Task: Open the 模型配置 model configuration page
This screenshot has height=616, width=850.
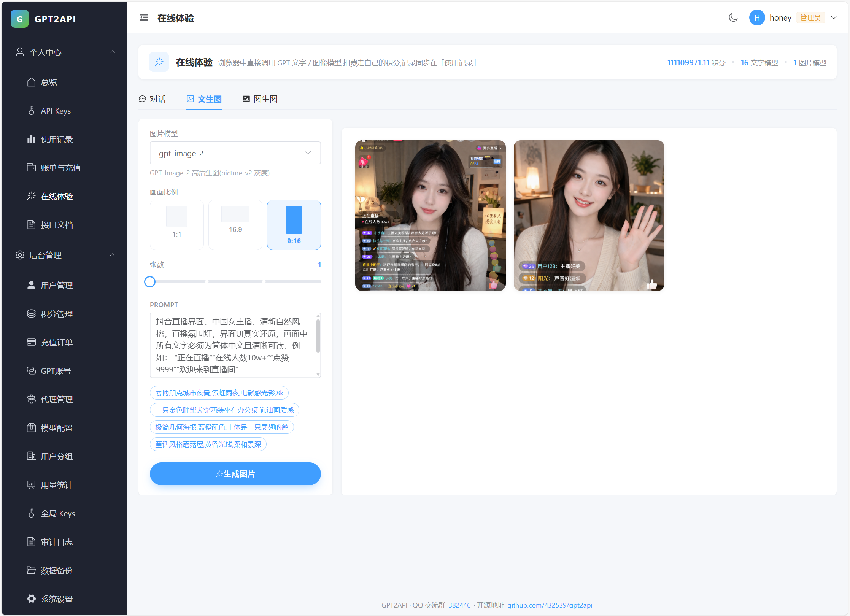Action: click(57, 428)
